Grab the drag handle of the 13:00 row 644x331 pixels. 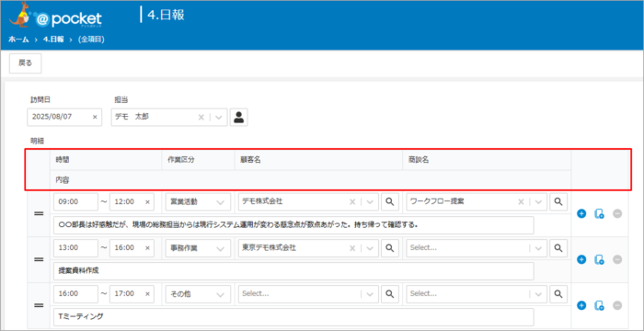39,259
